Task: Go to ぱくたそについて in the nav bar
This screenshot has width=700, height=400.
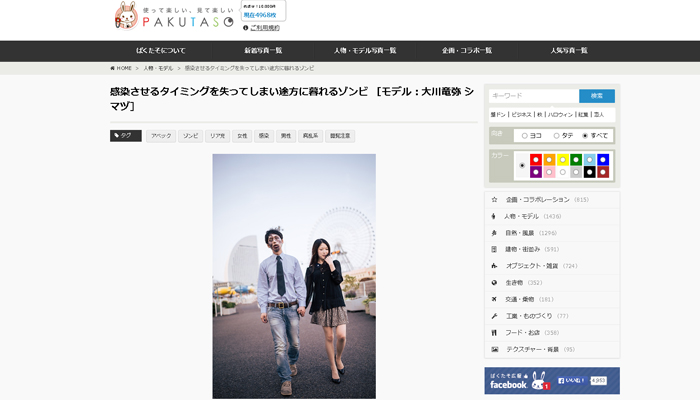Action: (x=160, y=51)
